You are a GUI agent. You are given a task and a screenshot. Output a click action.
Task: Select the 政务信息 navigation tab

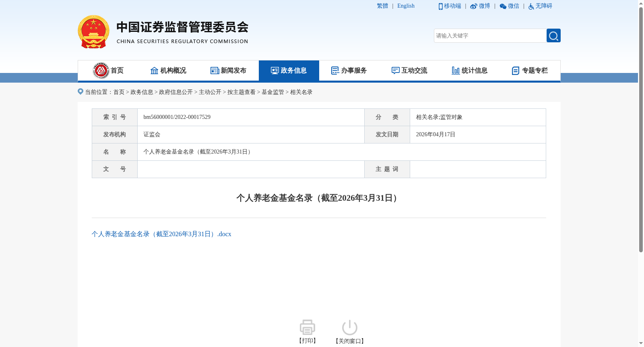[x=289, y=71]
